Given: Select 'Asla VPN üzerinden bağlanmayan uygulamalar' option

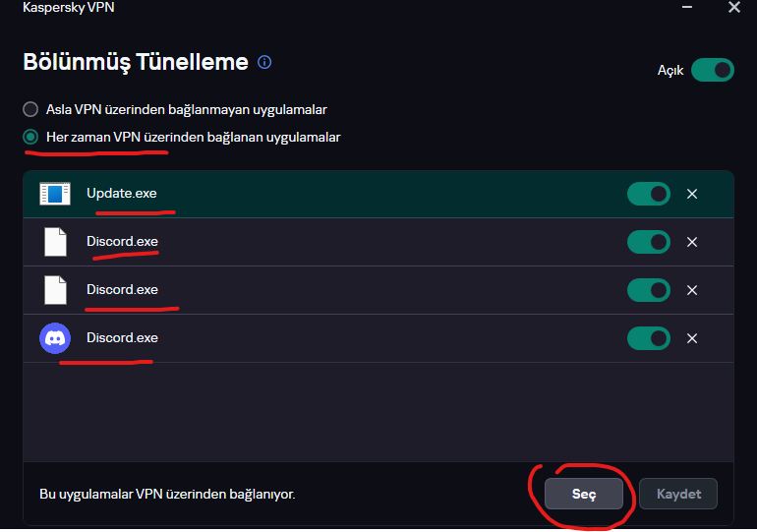Looking at the screenshot, I should tap(30, 109).
